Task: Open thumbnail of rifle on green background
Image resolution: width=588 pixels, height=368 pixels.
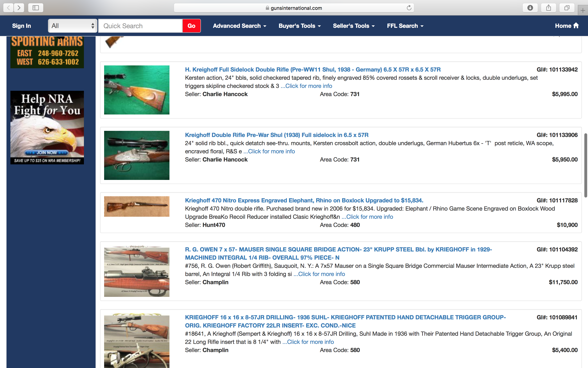Action: click(x=137, y=90)
